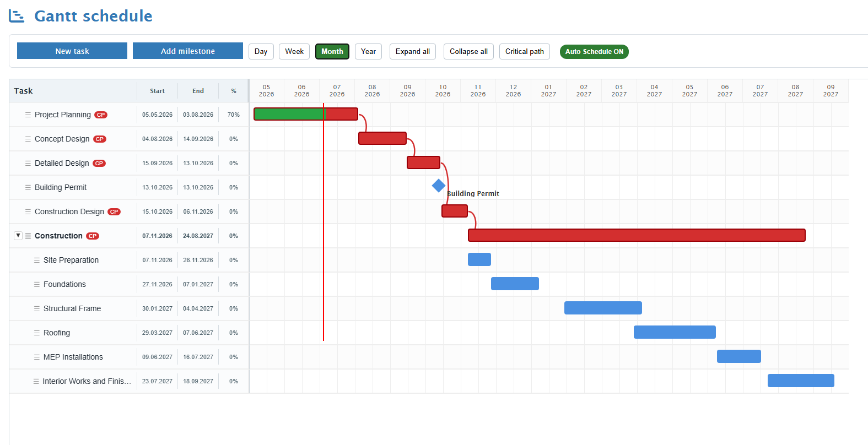Click end date 03.08.2026
The height and width of the screenshot is (445, 868).
(198, 115)
